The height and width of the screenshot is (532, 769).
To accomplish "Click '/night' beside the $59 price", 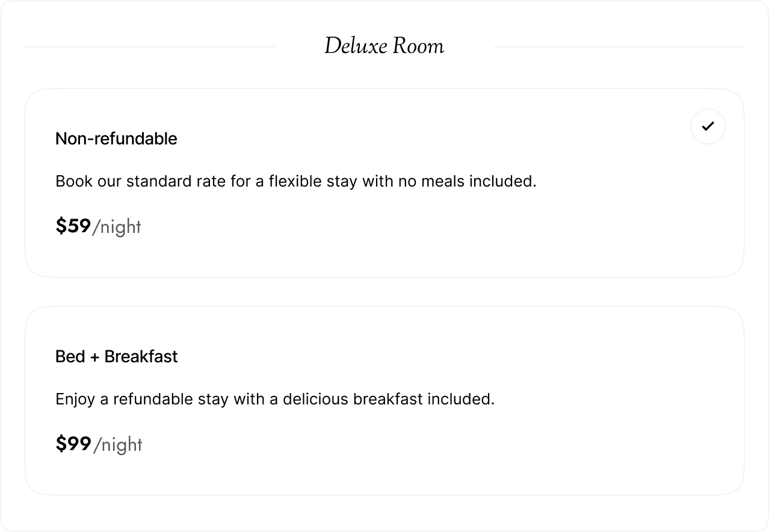I will point(117,227).
